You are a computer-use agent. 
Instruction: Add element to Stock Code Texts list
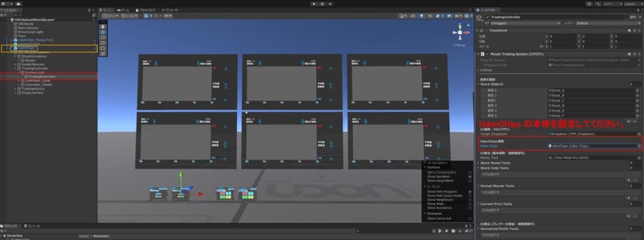click(x=628, y=180)
